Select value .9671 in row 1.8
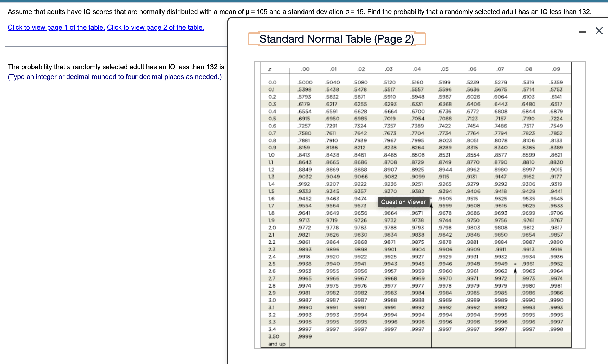Screen dimensions: 608x364 click(x=417, y=213)
